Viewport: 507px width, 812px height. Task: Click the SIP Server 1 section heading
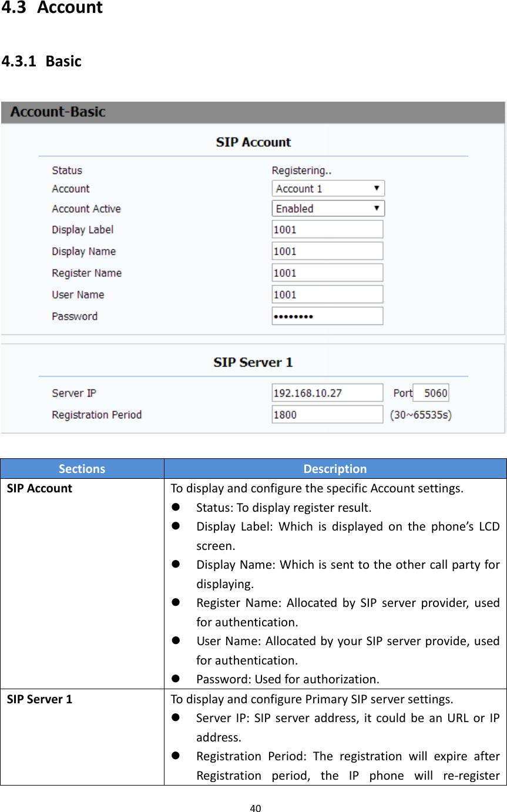coord(253,363)
